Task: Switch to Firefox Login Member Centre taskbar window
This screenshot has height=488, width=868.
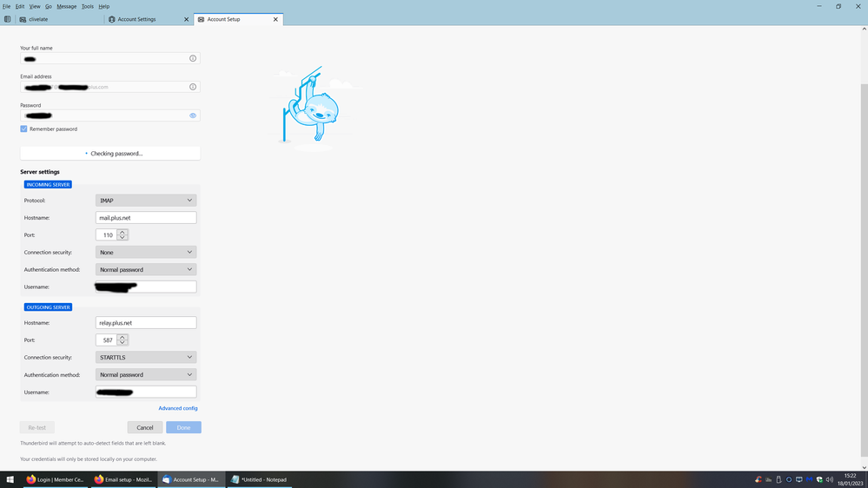Action: click(56, 479)
